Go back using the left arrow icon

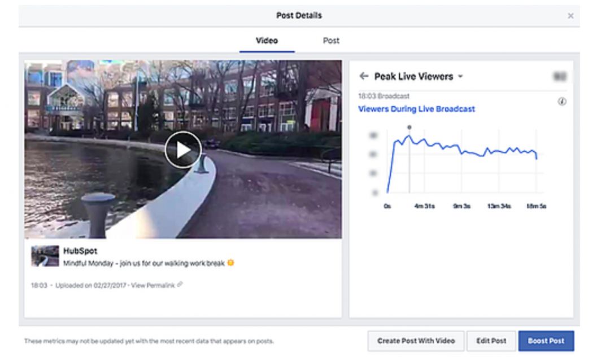click(364, 76)
